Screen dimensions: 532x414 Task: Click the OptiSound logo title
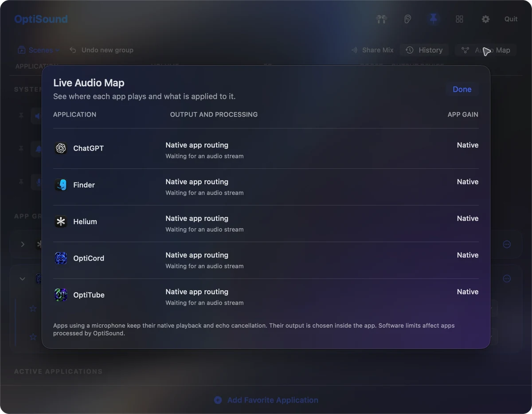[x=41, y=19]
